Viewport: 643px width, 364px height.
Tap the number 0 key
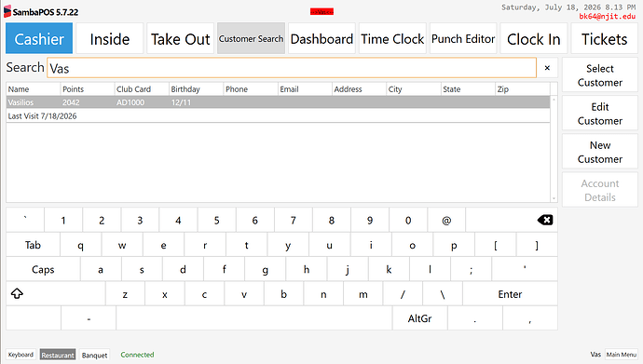point(408,221)
